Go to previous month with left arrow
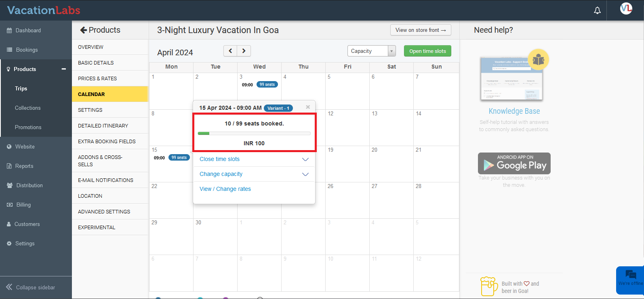The width and height of the screenshot is (644, 299). (230, 51)
